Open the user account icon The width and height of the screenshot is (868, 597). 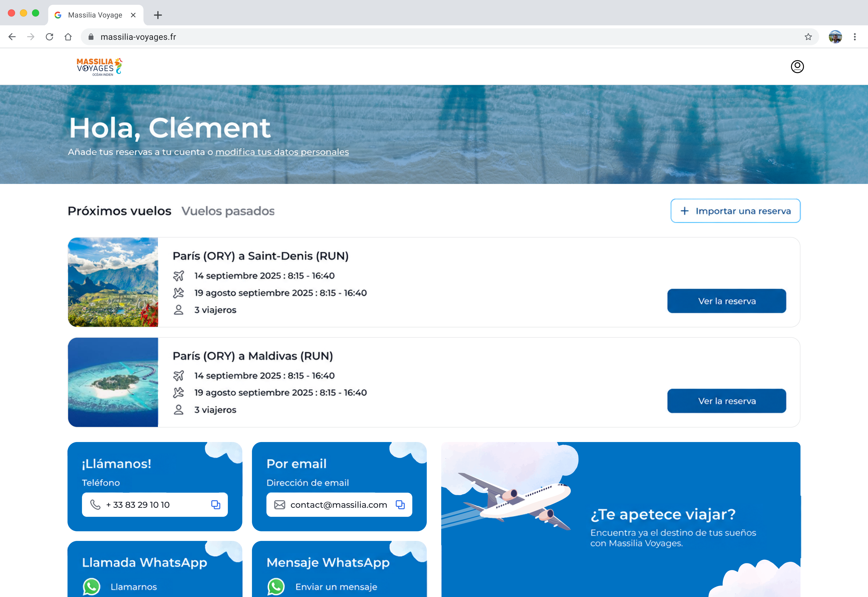797,67
